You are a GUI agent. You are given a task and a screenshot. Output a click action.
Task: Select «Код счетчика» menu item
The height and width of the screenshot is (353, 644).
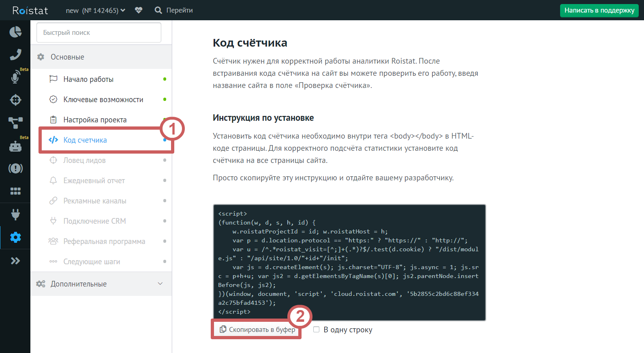point(85,140)
